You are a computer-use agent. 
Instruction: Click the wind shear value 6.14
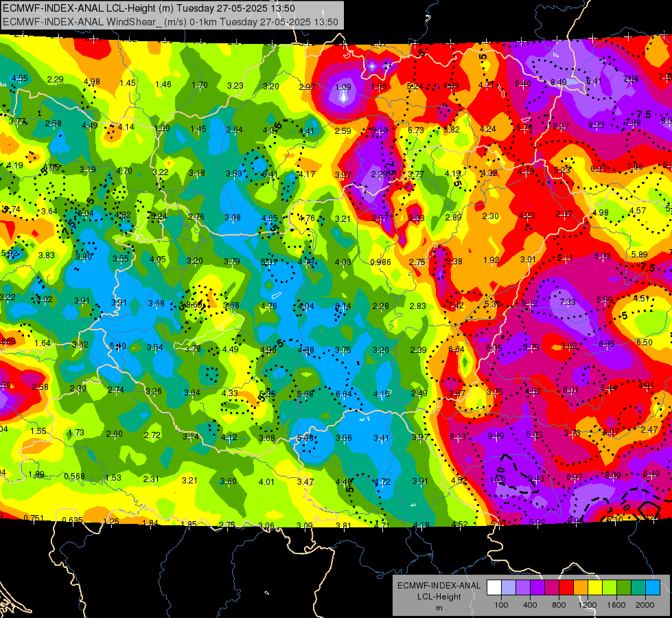coord(343,306)
